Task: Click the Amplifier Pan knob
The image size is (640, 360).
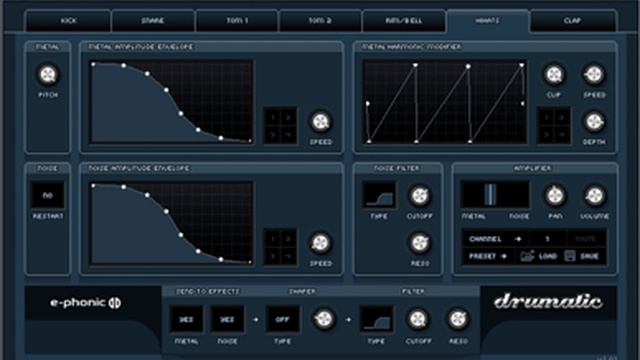Action: 555,196
